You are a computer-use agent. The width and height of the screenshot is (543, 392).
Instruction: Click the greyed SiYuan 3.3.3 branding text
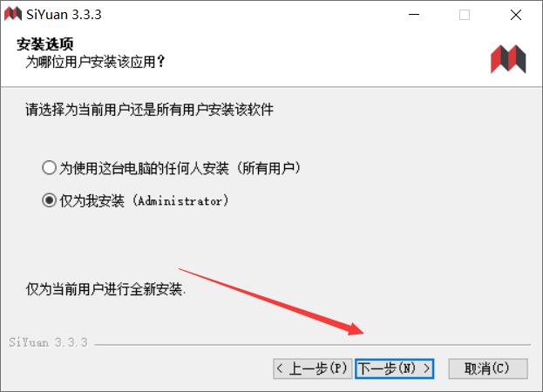(x=48, y=342)
